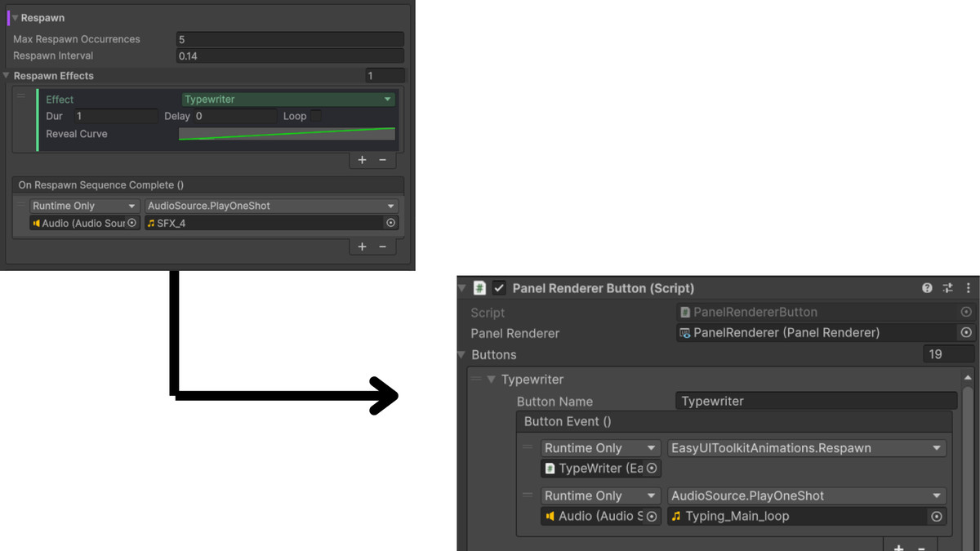Open object picker beside Typing_Main_loop
Viewport: 980px width, 551px height.
938,517
